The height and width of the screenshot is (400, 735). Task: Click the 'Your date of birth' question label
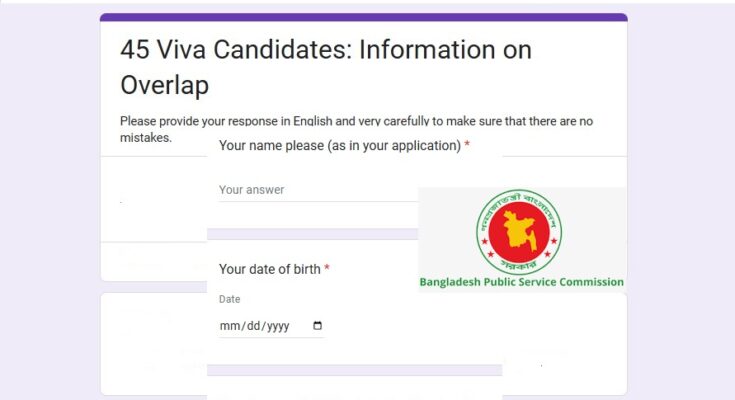(270, 269)
